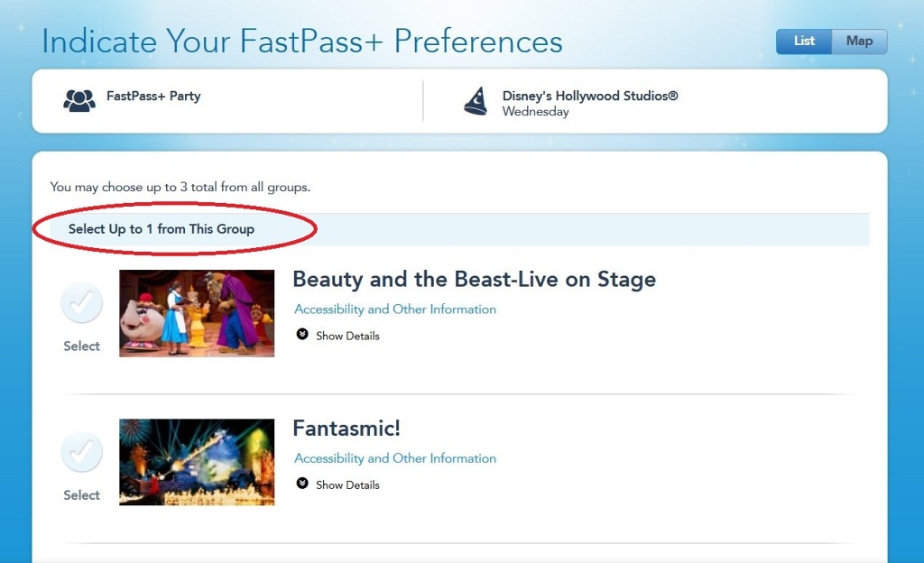The height and width of the screenshot is (563, 924).
Task: Expand Show Details arrow for Fantasmic!
Action: coord(302,484)
